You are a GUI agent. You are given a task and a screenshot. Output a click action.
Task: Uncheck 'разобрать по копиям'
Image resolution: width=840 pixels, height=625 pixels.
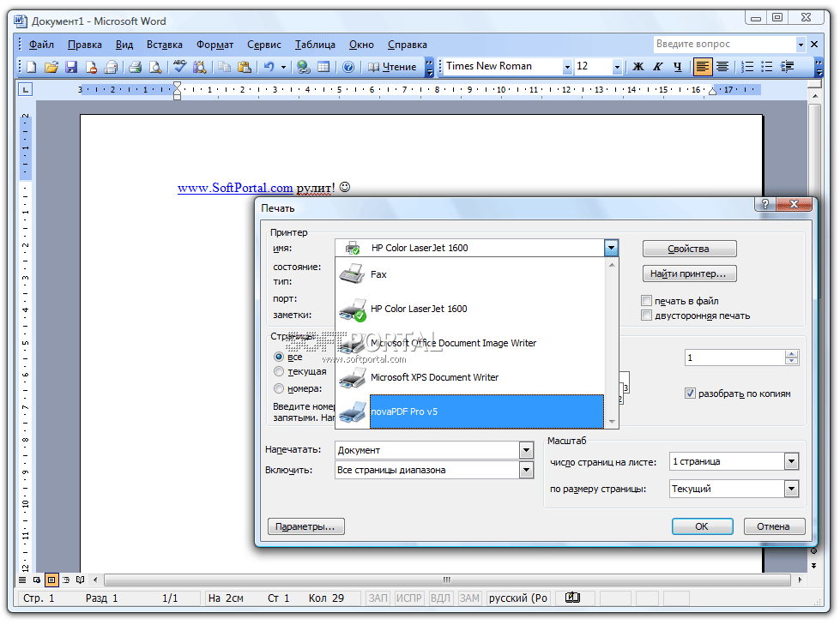(690, 394)
